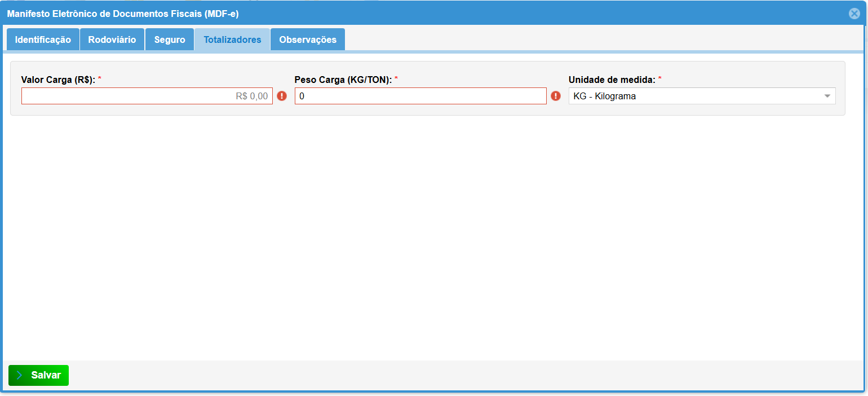Click the Peso Carga (KG/TON) label
Image resolution: width=868 pixels, height=396 pixels.
pyautogui.click(x=343, y=80)
